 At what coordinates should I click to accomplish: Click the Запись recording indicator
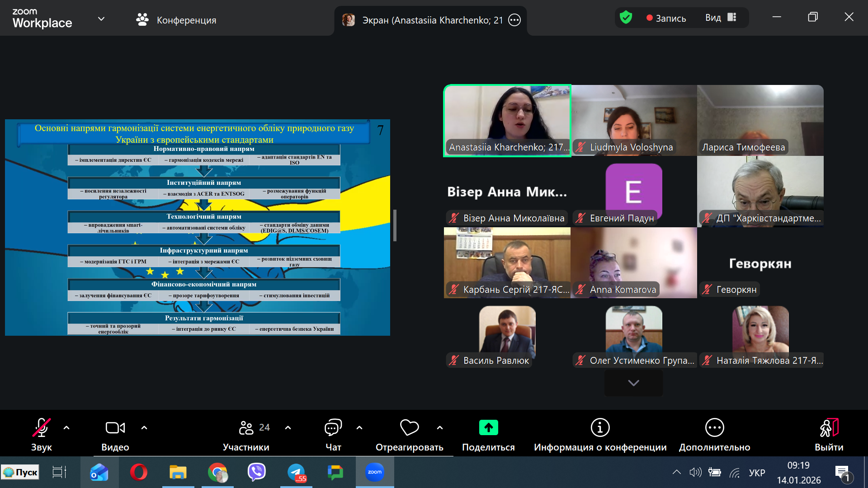click(x=666, y=18)
